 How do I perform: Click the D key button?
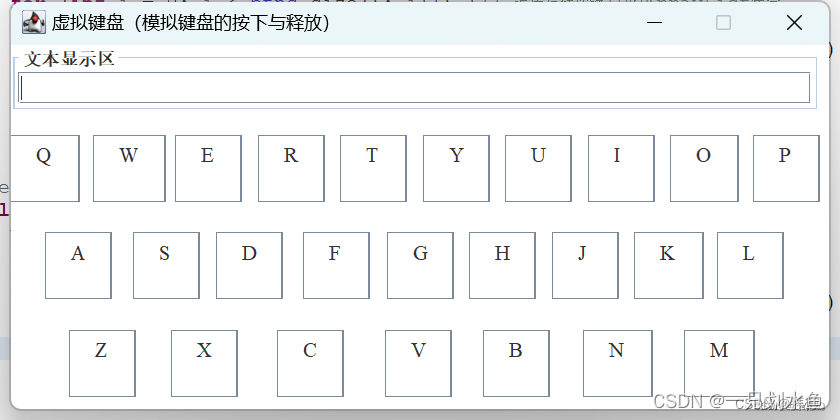(x=250, y=265)
